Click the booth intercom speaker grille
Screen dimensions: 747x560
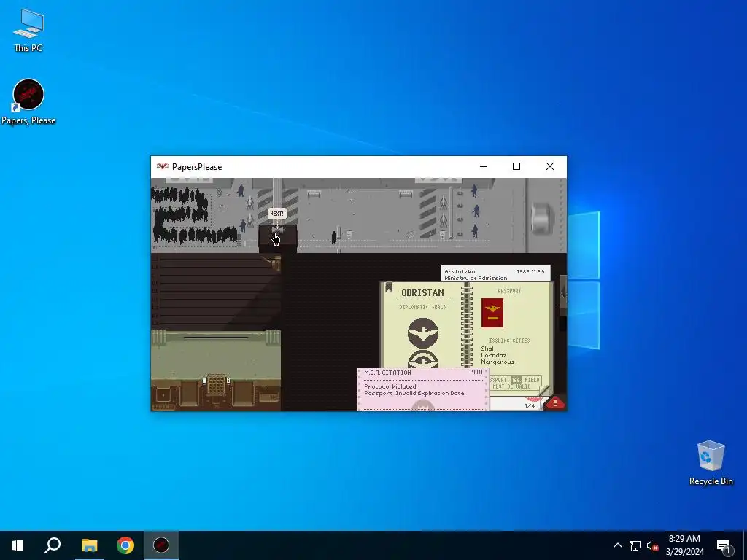216,384
